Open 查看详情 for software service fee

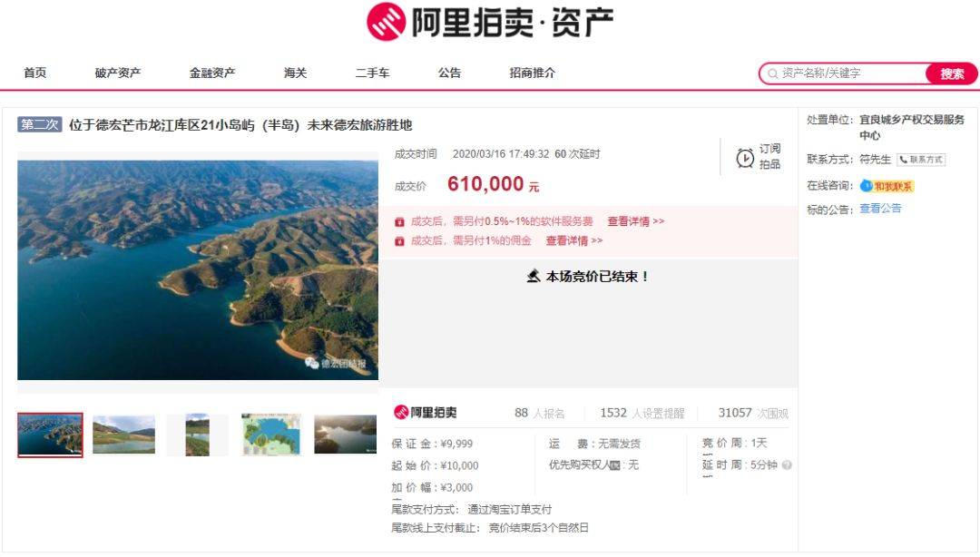pyautogui.click(x=635, y=221)
